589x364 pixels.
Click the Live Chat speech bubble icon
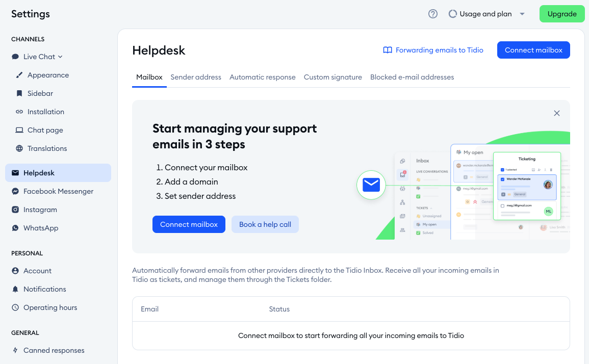tap(15, 57)
